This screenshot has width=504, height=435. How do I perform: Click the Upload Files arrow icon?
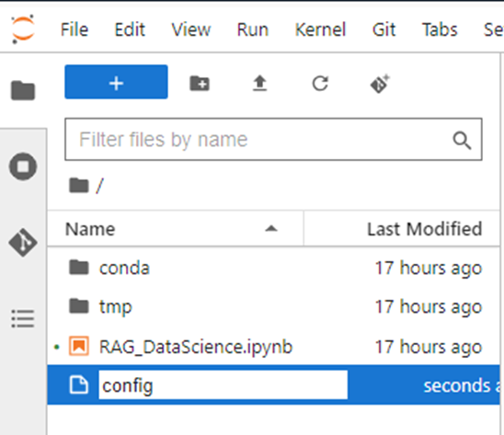coord(259,84)
